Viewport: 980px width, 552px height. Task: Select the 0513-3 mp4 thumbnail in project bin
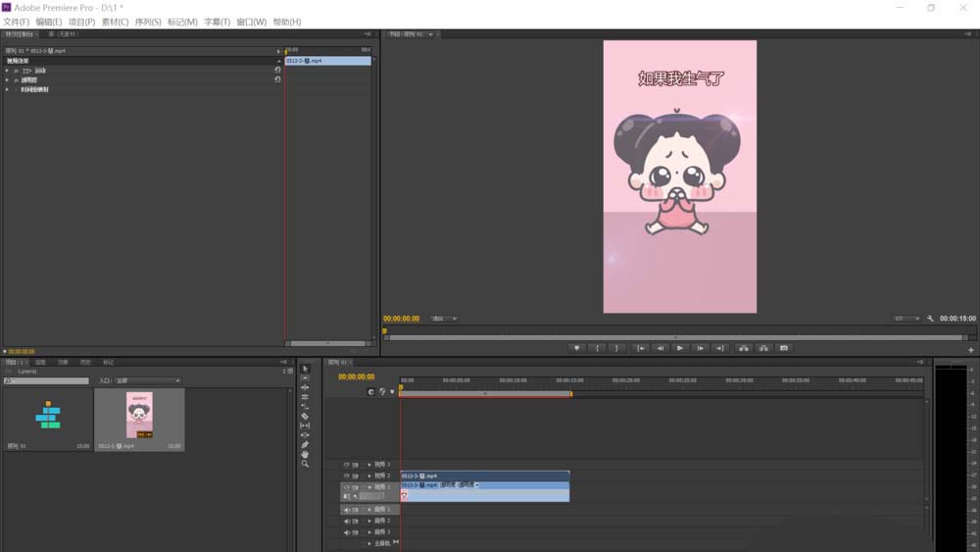tap(139, 416)
